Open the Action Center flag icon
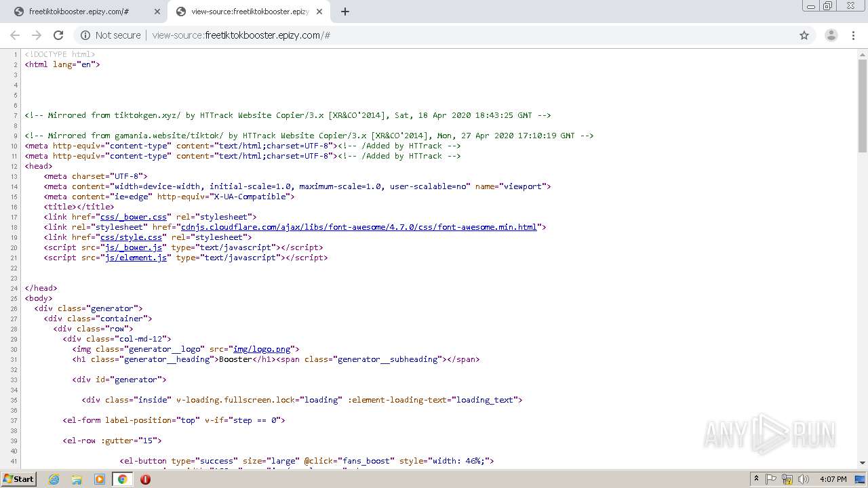 pos(771,479)
